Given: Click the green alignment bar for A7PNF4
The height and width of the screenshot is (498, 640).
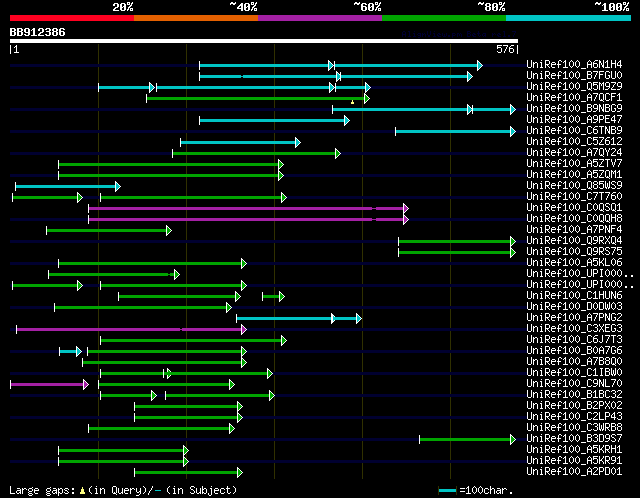Looking at the screenshot, I should coord(109,231).
